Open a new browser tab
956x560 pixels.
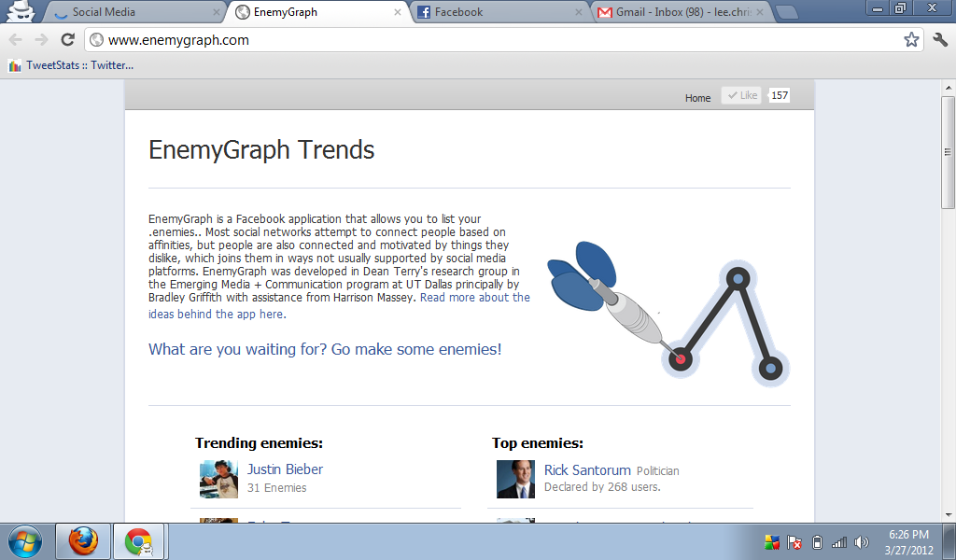click(788, 13)
